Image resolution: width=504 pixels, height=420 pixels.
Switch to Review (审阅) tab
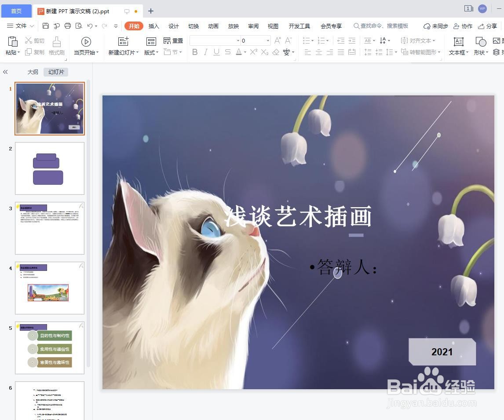(x=253, y=26)
